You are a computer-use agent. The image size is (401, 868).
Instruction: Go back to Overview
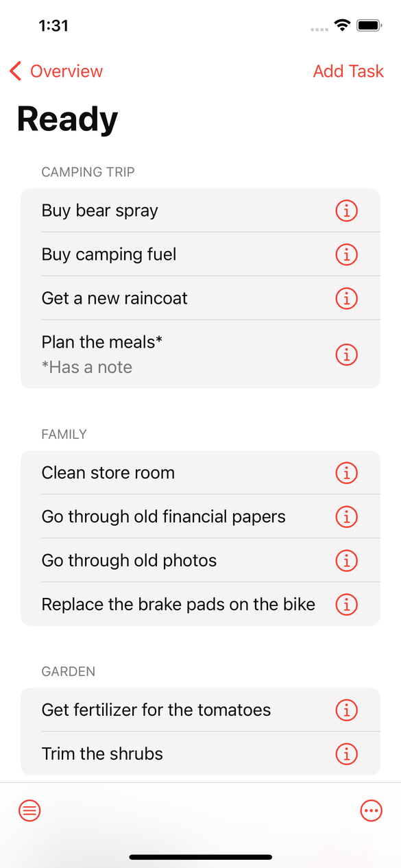pos(56,71)
